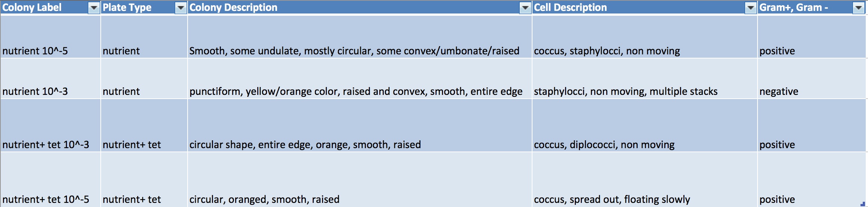Click the "circular, oranged, smooth, raised" cell
The width and height of the screenshot is (868, 207).
(264, 199)
